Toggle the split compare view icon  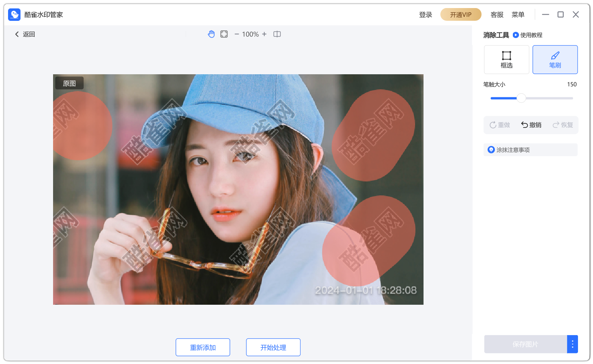click(277, 34)
